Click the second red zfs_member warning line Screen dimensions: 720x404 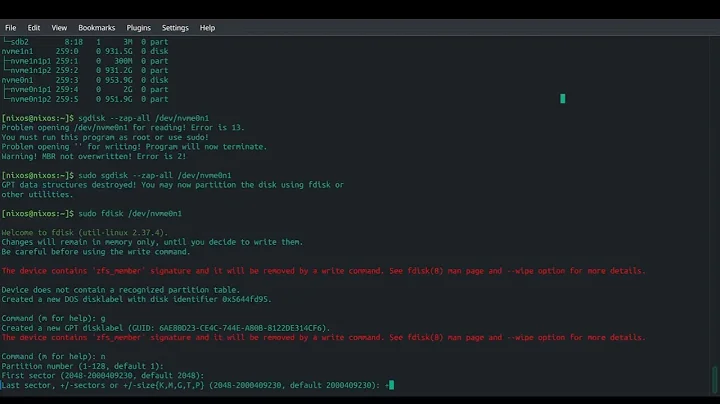tap(323, 337)
